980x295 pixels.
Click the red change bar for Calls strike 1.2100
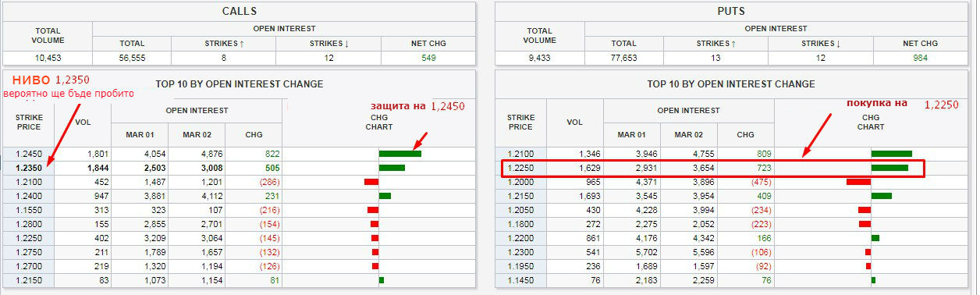coord(371,181)
